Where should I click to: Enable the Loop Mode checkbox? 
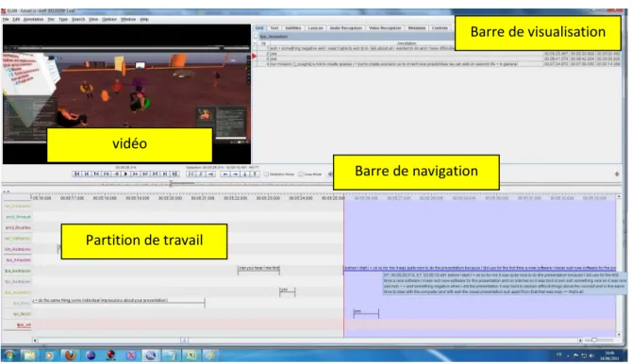(x=301, y=174)
